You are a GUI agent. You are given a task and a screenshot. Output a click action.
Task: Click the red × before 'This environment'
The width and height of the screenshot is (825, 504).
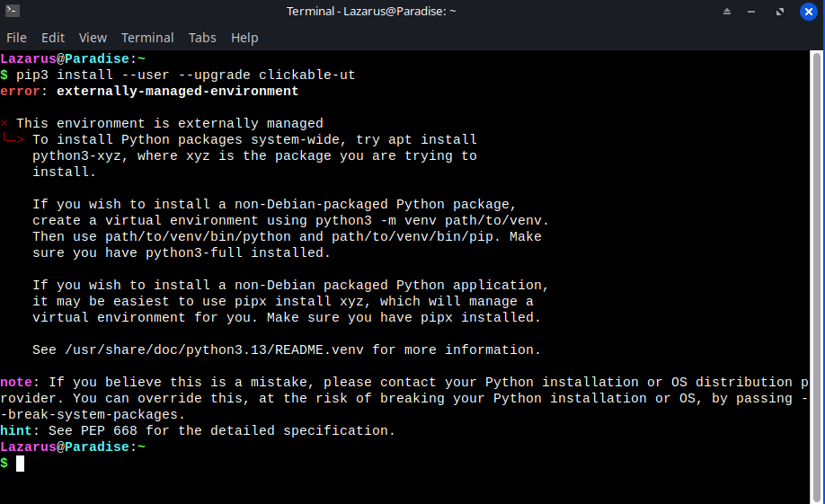point(4,124)
